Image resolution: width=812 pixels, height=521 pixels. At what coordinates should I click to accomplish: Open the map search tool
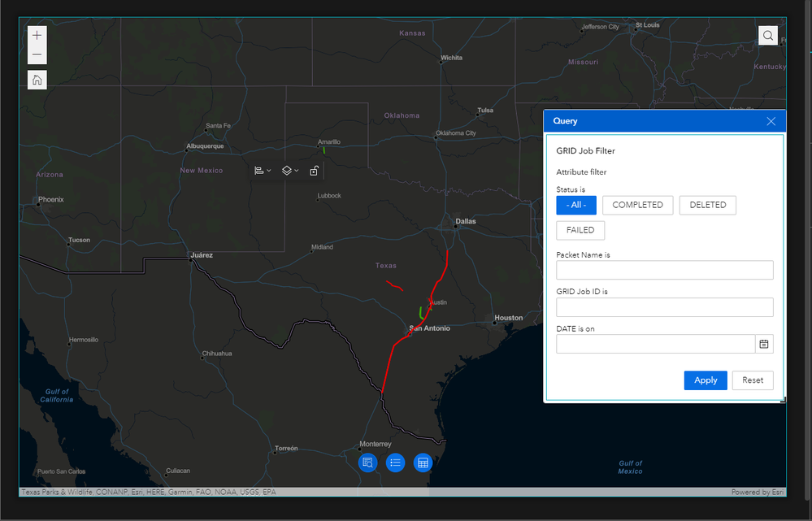(767, 36)
